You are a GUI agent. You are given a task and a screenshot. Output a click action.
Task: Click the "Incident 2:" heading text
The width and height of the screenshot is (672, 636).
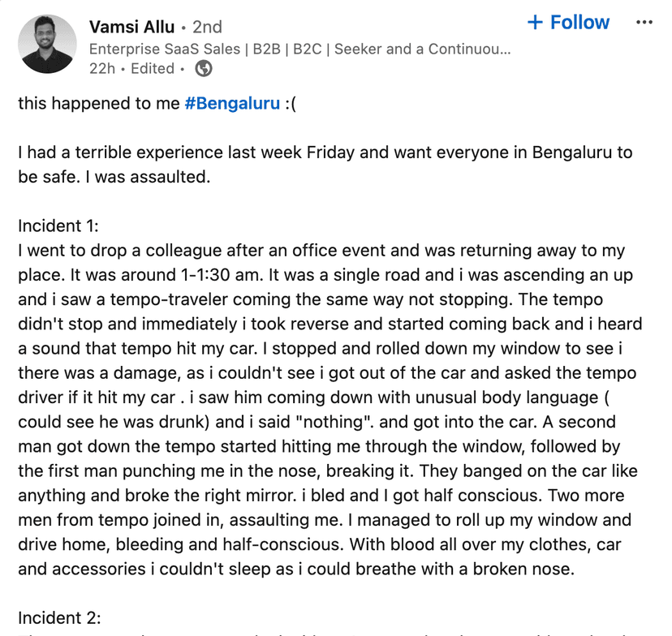pyautogui.click(x=59, y=617)
